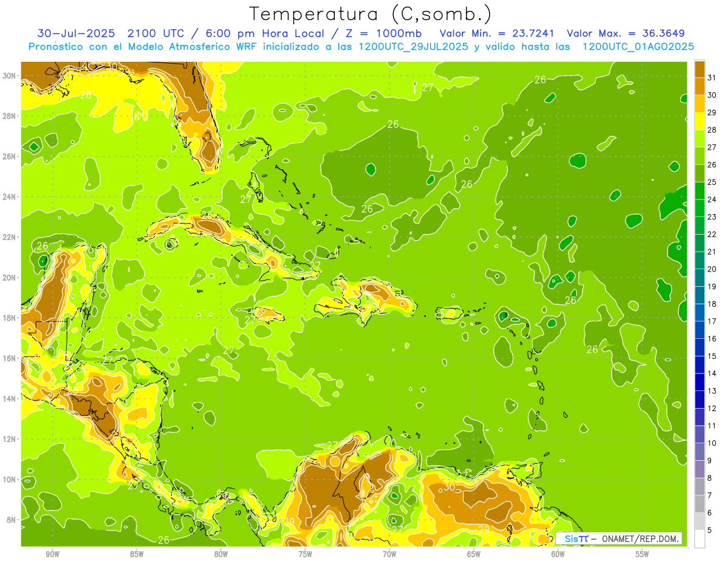Click the title 'Temperatura (C,somb.)'

(370, 14)
